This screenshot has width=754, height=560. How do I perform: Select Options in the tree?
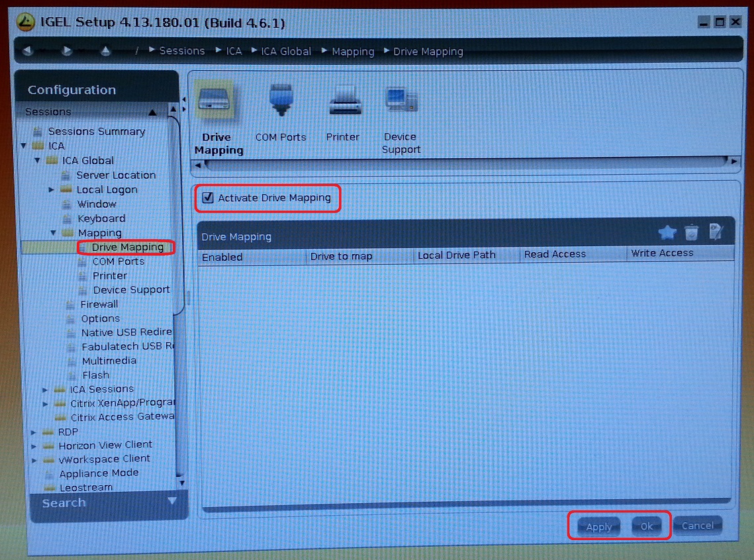(x=101, y=318)
